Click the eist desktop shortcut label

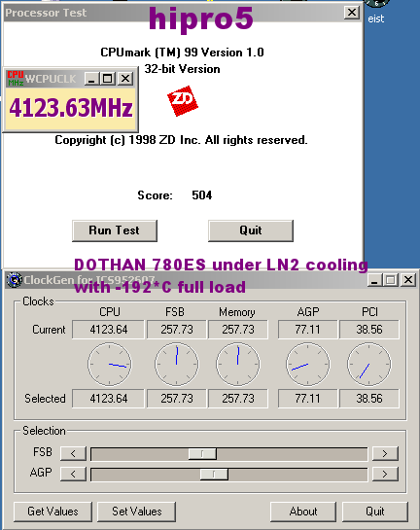tap(375, 18)
